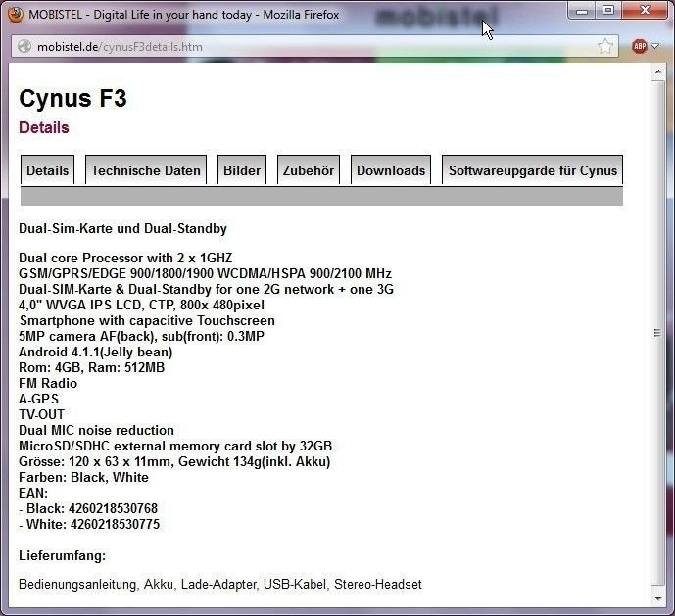Click 'Dual MIC noise reduction' text
The height and width of the screenshot is (616, 675).
click(x=96, y=431)
